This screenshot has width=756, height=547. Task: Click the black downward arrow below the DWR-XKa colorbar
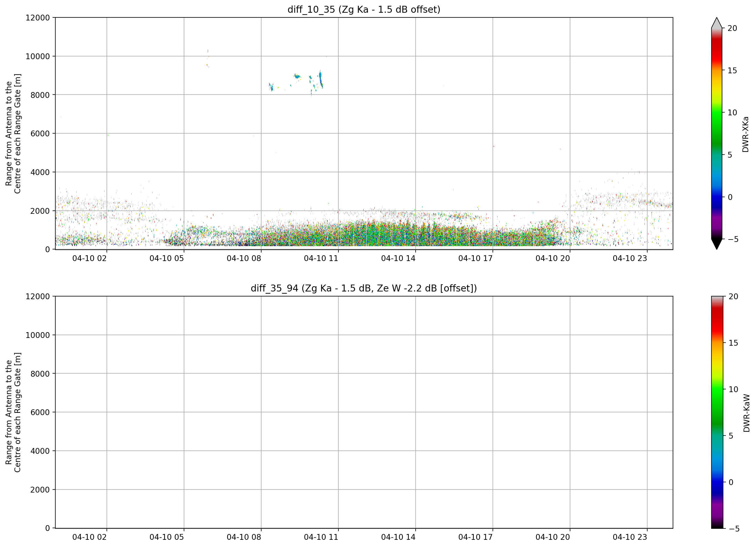[x=716, y=244]
